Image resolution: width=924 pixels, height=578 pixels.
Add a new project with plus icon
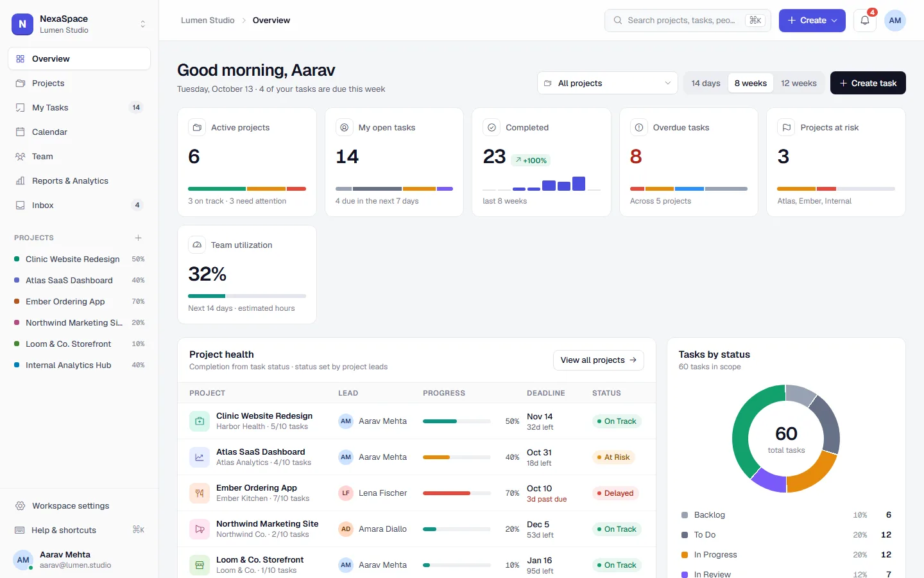pos(138,238)
